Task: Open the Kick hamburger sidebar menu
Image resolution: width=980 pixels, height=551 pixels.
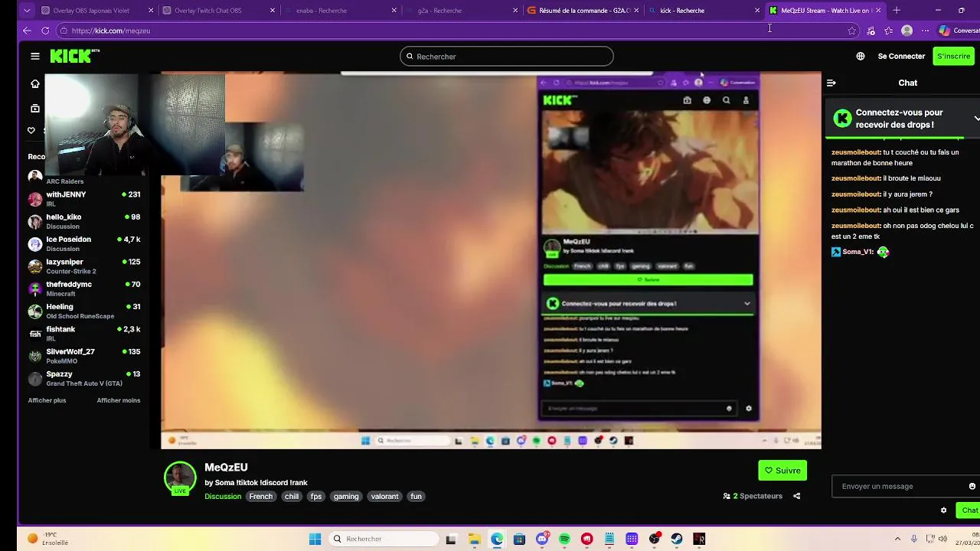Action: coord(35,56)
